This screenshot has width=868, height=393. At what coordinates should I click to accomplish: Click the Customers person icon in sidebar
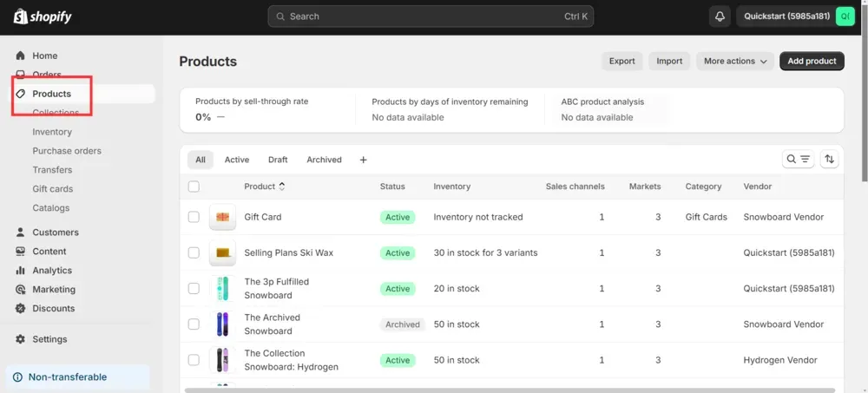coord(21,232)
